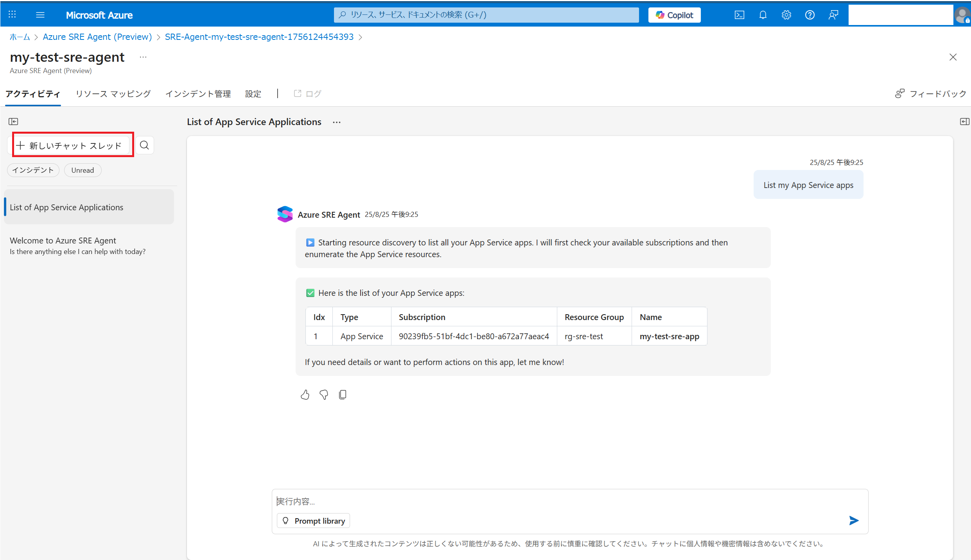Click the Resource Group column header
971x560 pixels.
(594, 317)
